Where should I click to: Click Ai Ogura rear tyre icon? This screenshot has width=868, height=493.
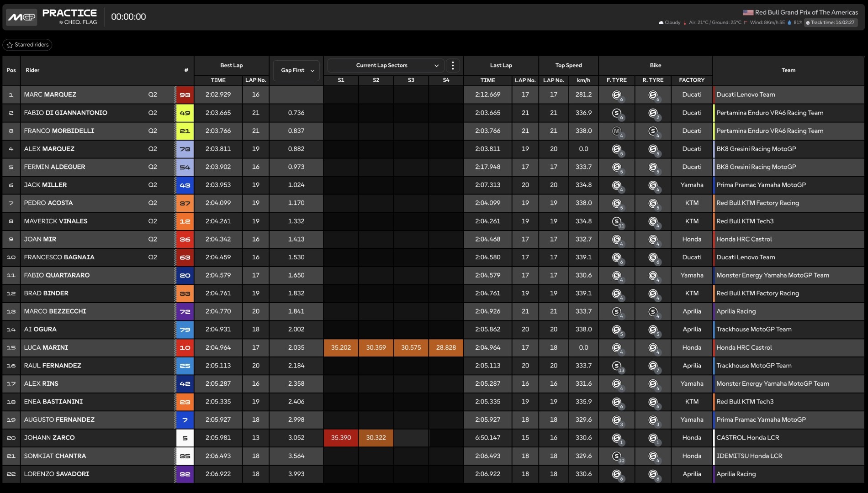click(x=653, y=330)
